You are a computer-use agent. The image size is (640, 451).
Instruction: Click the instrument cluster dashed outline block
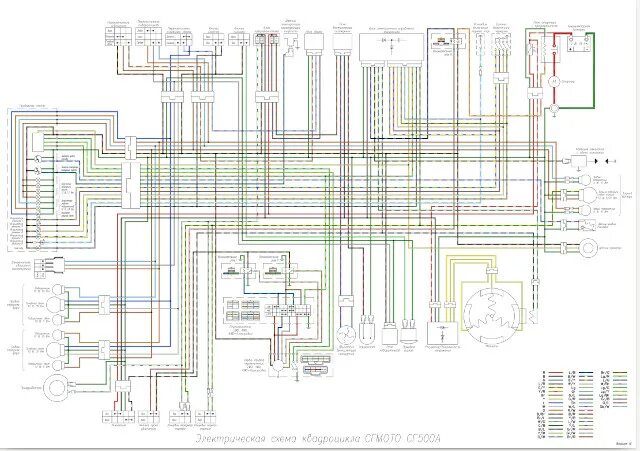[33, 180]
